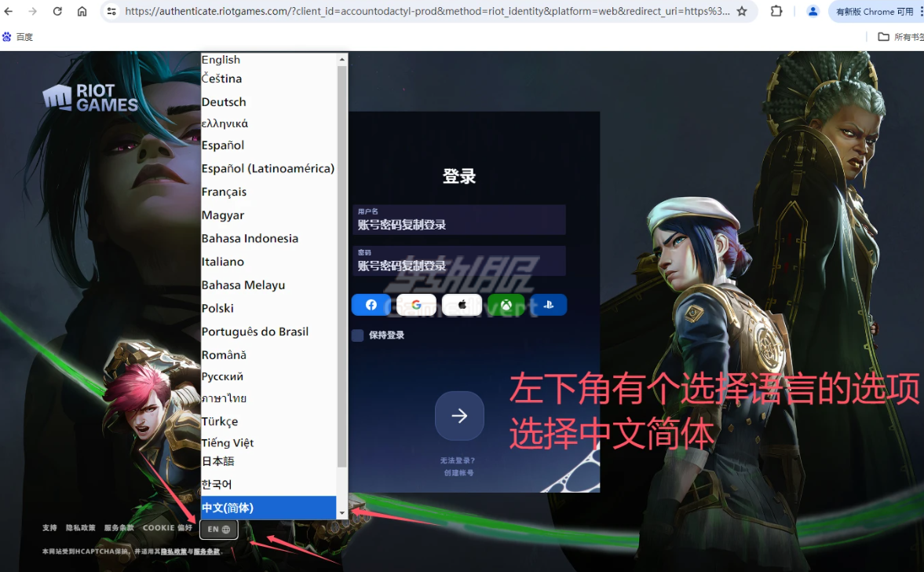The image size is (924, 572).
Task: Choose Magyar language option
Action: (268, 215)
